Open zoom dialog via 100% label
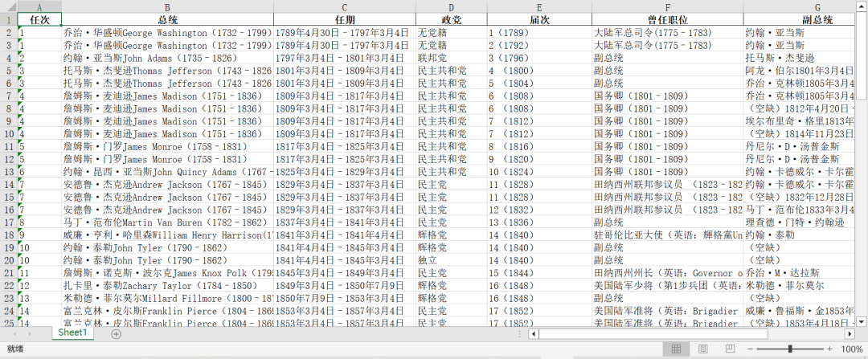The height and width of the screenshot is (359, 868). click(851, 349)
